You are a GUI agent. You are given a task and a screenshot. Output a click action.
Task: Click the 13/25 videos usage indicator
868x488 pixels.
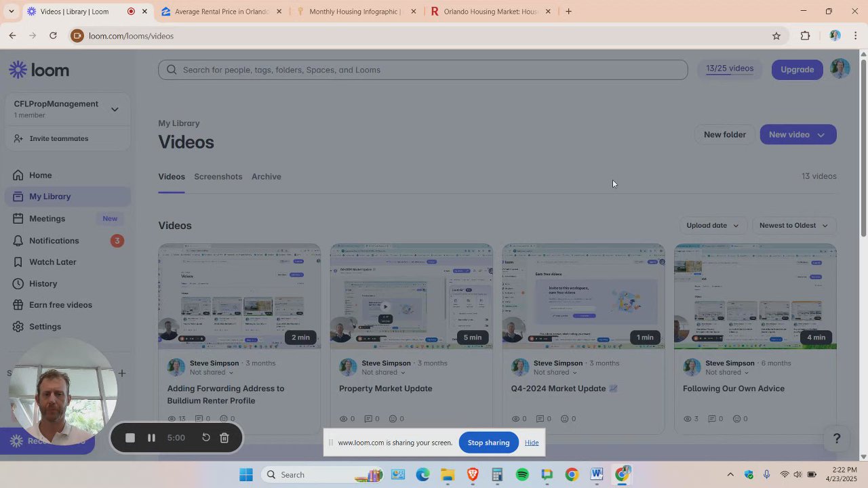tap(730, 68)
